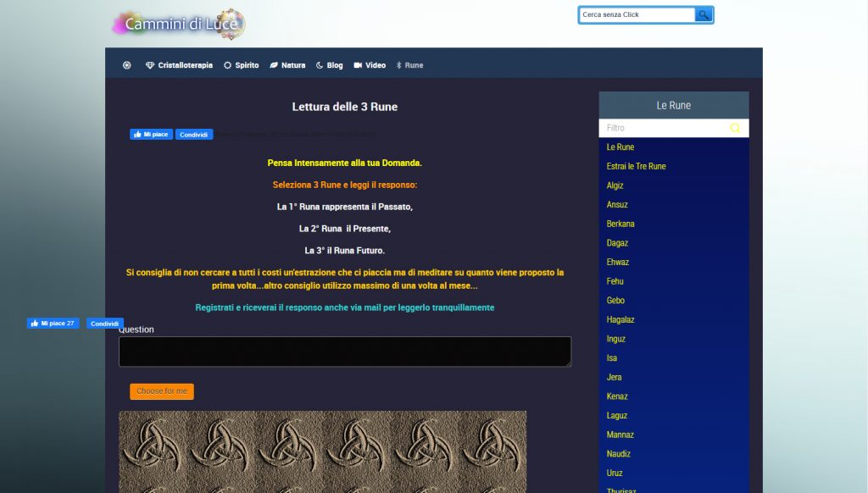This screenshot has height=493, width=868.
Task: Open the Hagalaz rune link
Action: pyautogui.click(x=620, y=320)
